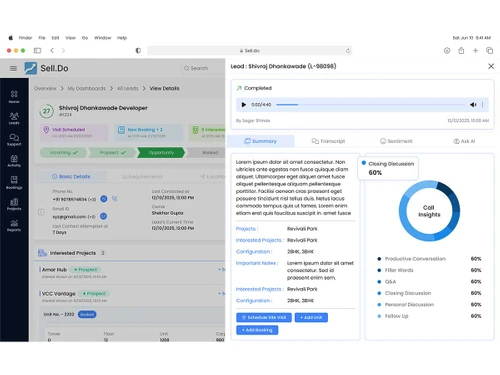Image resolution: width=500 pixels, height=375 pixels.
Task: Open Reports in the sidebar
Action: (x=14, y=225)
